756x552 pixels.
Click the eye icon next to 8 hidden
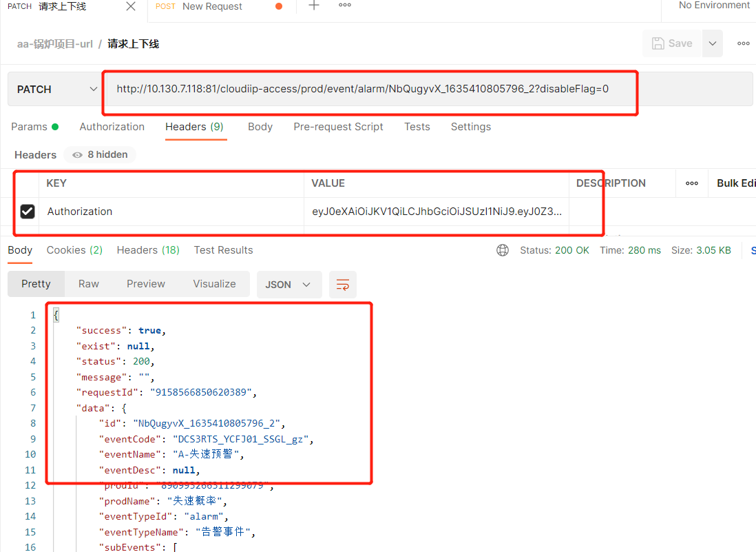(x=76, y=155)
